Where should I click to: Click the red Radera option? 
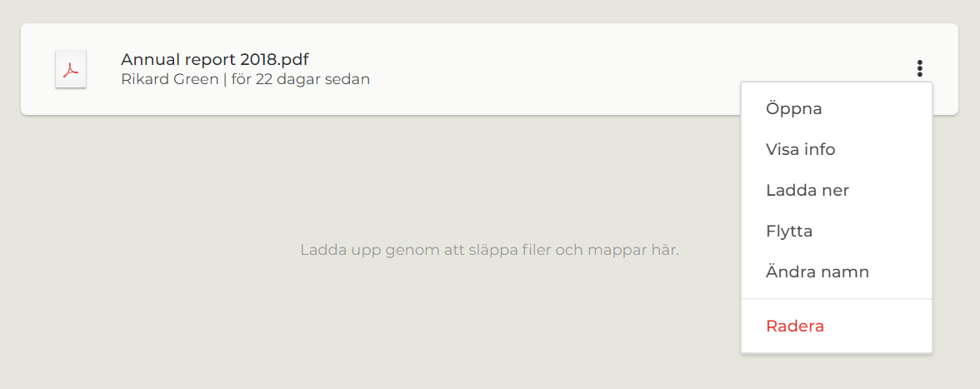794,326
